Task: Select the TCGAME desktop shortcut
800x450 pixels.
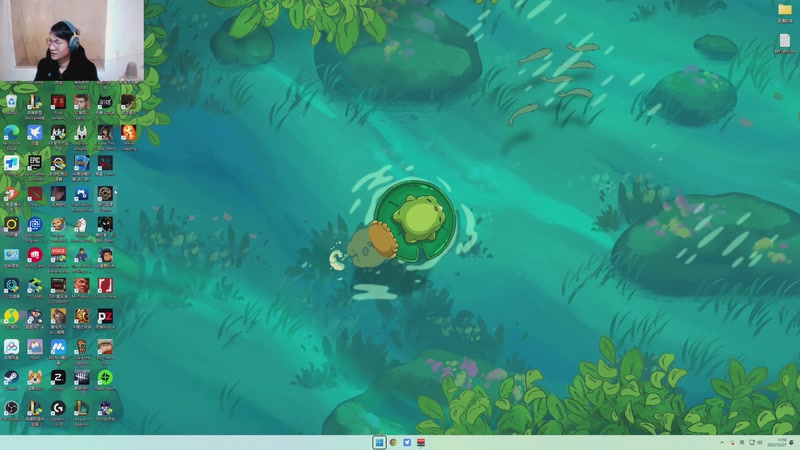Action: pos(35,286)
